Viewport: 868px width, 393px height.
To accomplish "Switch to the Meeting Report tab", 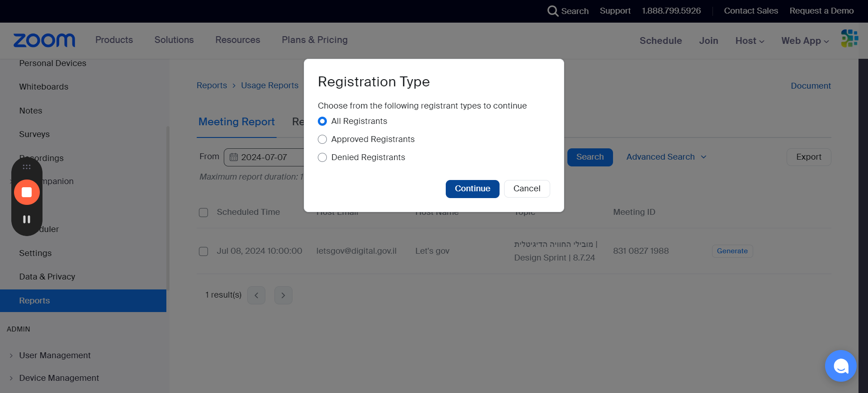I will 236,122.
